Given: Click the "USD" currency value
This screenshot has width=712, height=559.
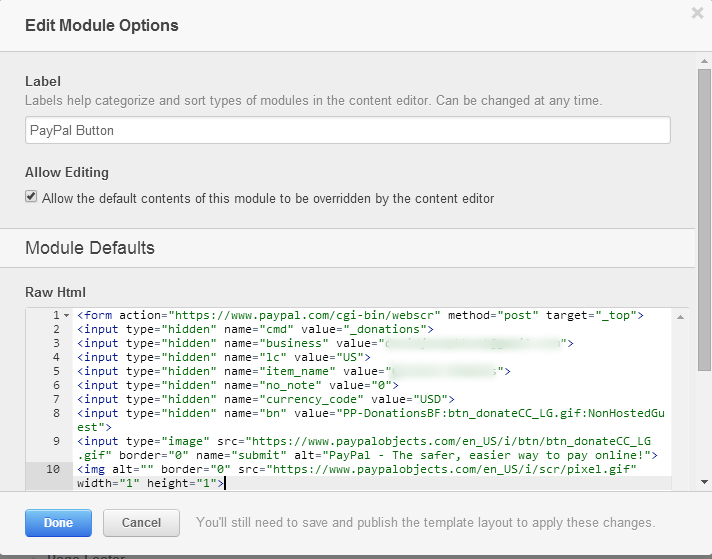Looking at the screenshot, I should pyautogui.click(x=430, y=400).
